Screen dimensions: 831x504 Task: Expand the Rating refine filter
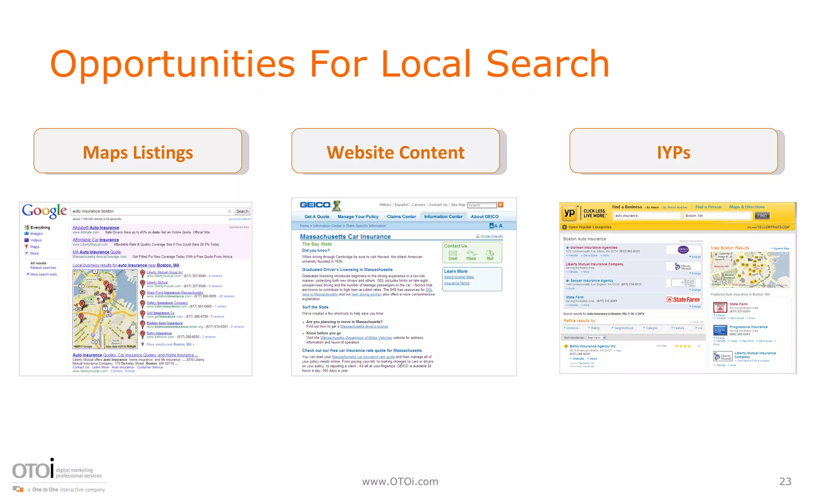click(x=594, y=328)
